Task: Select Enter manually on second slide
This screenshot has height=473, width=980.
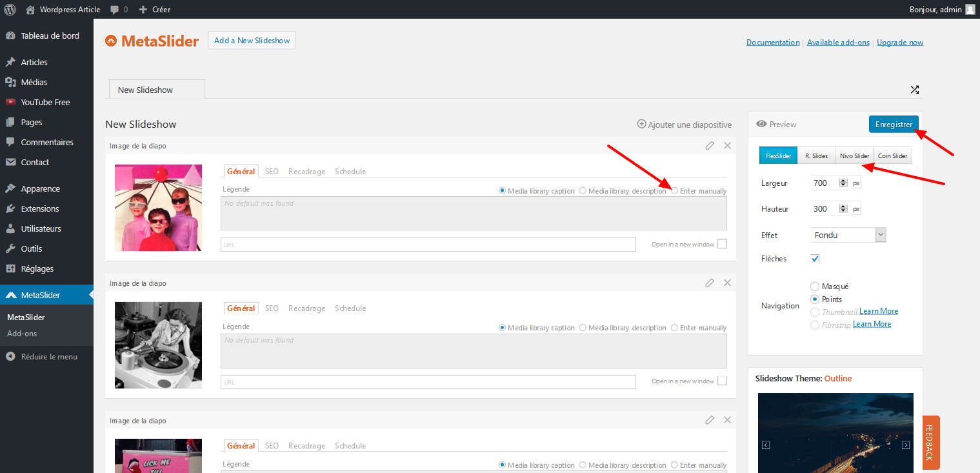Action: click(x=675, y=328)
